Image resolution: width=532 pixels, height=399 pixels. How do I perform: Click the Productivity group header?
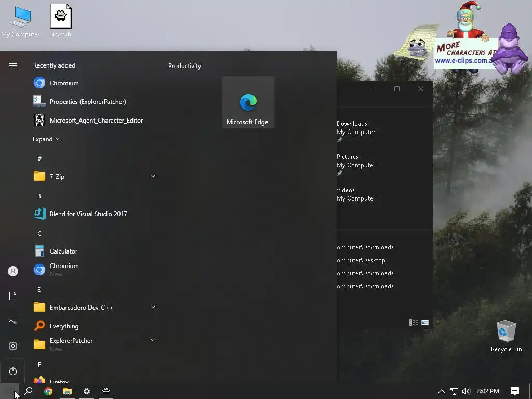184,66
